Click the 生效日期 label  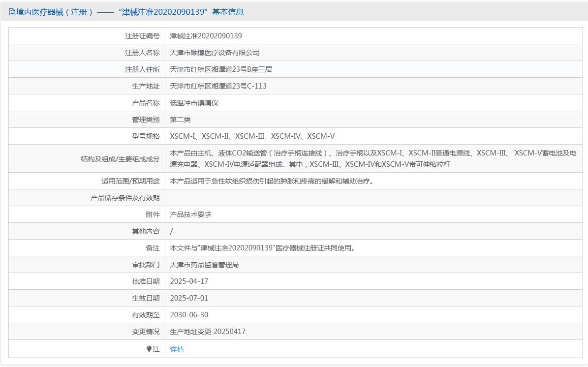point(146,298)
